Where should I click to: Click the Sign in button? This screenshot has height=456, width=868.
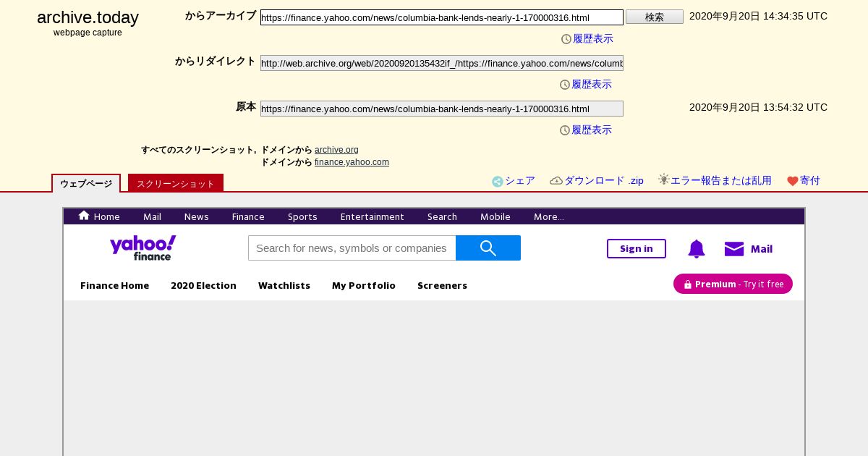tap(637, 248)
